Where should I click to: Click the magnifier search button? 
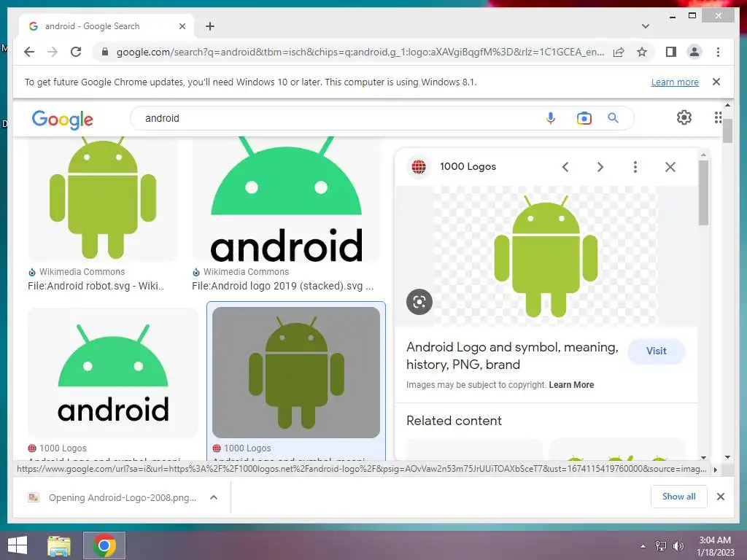[613, 118]
